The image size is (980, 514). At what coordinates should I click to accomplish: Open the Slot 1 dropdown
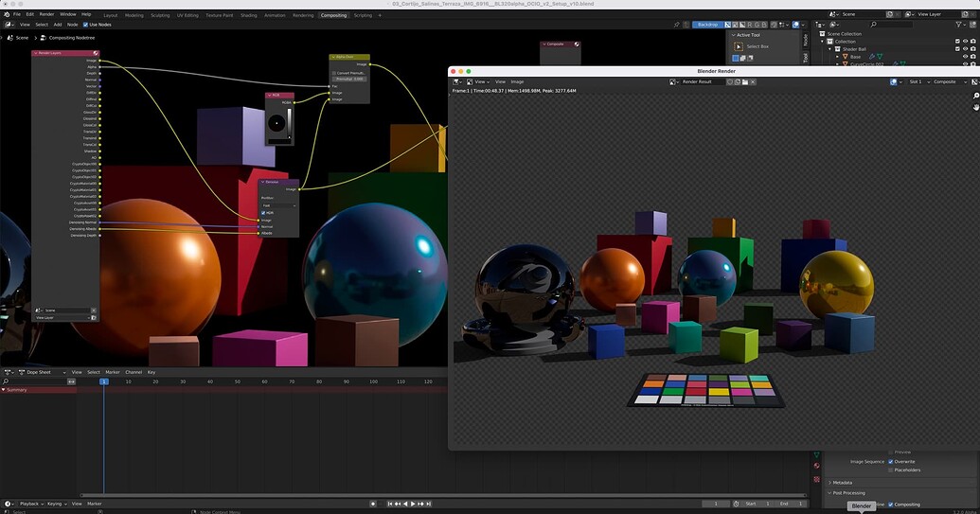[x=917, y=81]
